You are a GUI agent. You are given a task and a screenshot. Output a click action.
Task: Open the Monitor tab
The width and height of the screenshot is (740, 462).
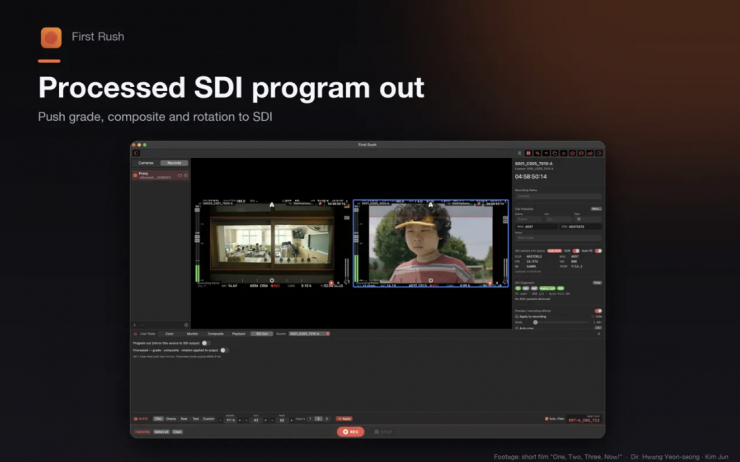[x=193, y=334]
